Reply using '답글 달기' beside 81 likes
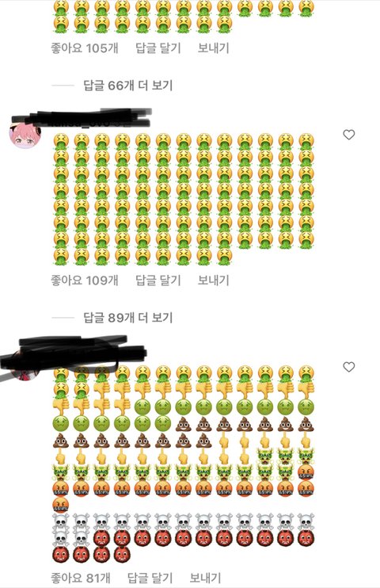The width and height of the screenshot is (380, 588). (x=150, y=578)
